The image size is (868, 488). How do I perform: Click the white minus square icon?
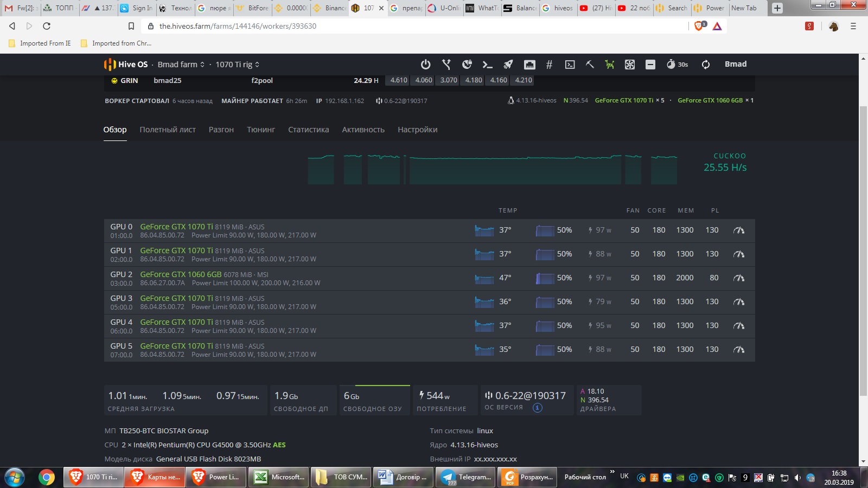[x=650, y=65]
